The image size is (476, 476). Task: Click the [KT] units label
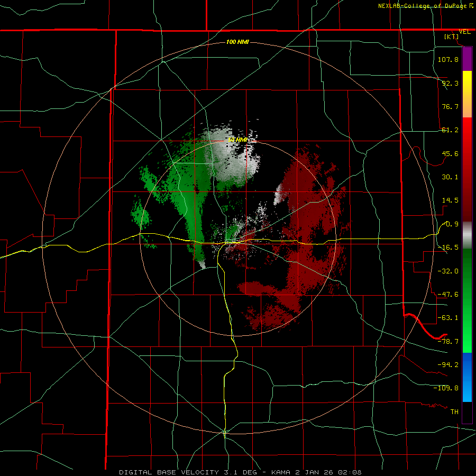(x=452, y=36)
